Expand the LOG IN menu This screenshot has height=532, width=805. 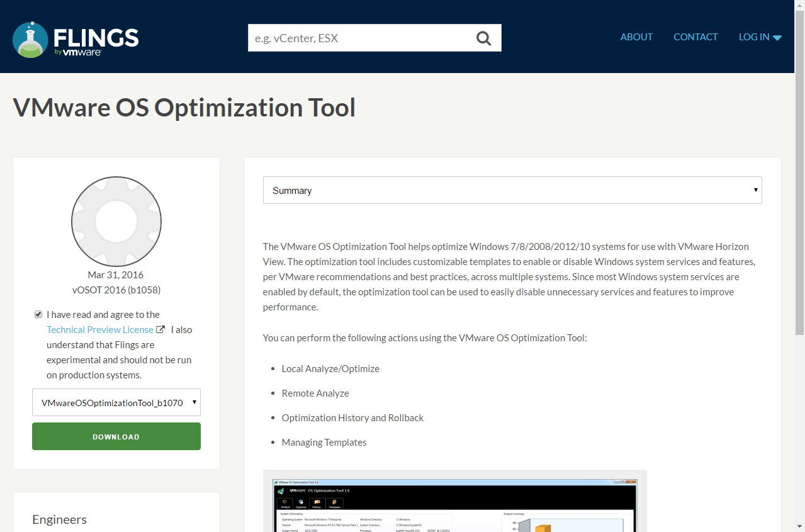tap(760, 37)
